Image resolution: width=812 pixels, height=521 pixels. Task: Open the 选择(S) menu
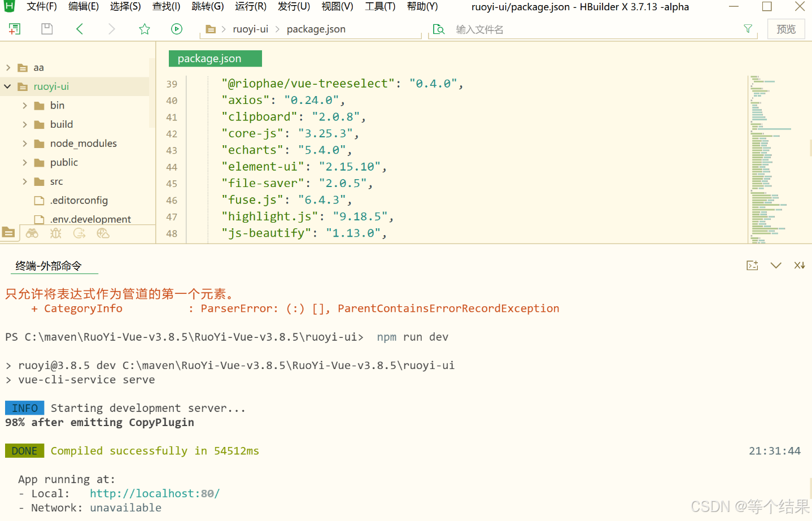tap(125, 7)
